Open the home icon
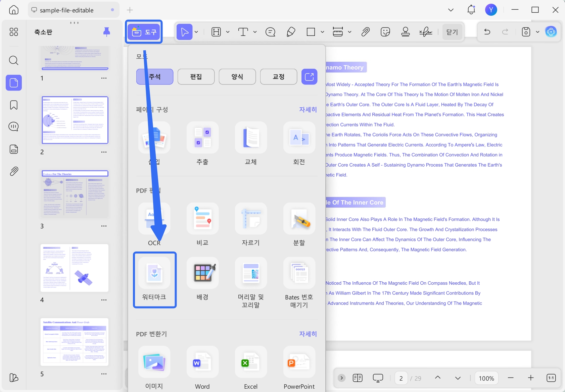 (x=14, y=10)
